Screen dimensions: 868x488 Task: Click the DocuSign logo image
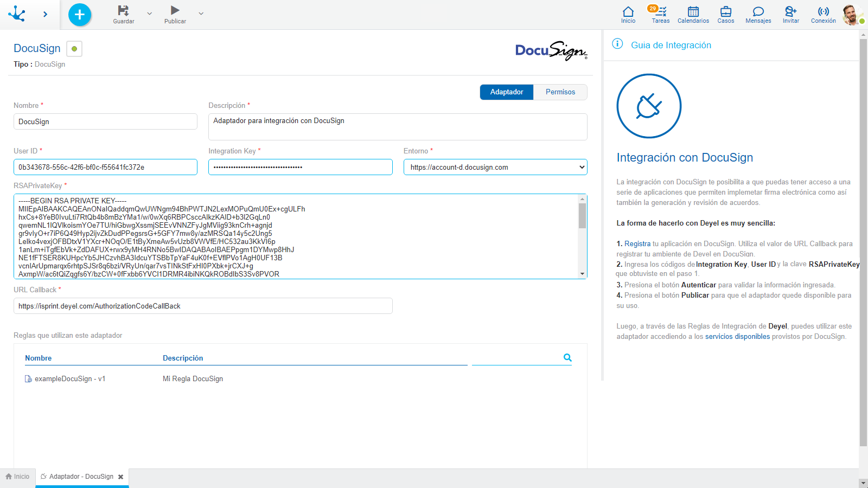[x=551, y=50]
